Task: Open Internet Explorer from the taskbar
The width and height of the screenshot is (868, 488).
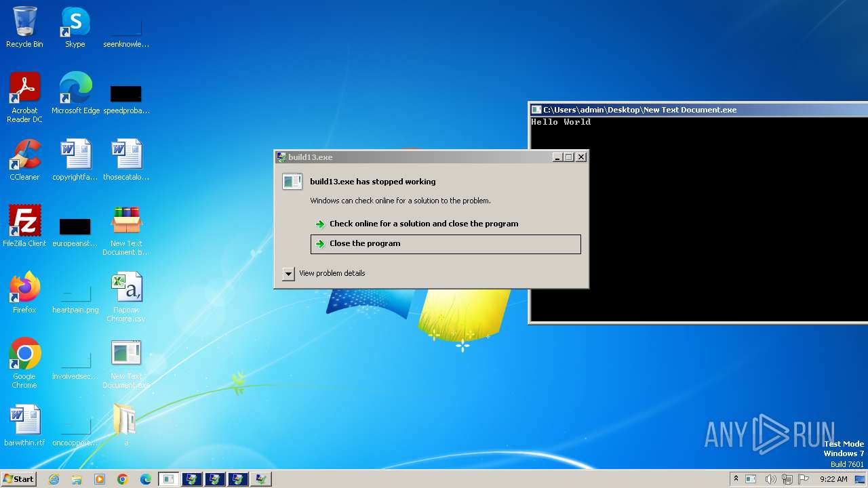Action: 54,479
